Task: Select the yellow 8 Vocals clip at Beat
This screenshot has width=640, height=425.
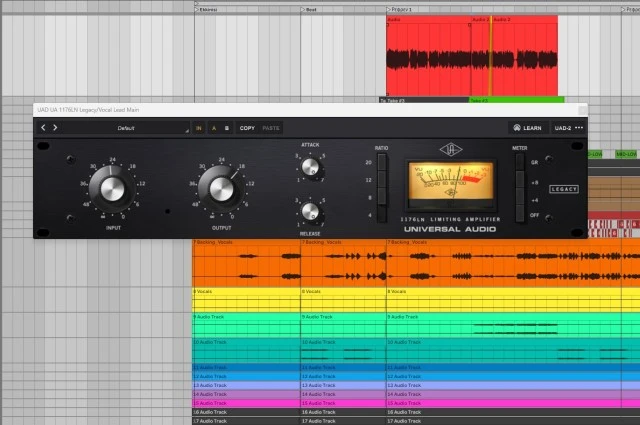Action: (343, 300)
